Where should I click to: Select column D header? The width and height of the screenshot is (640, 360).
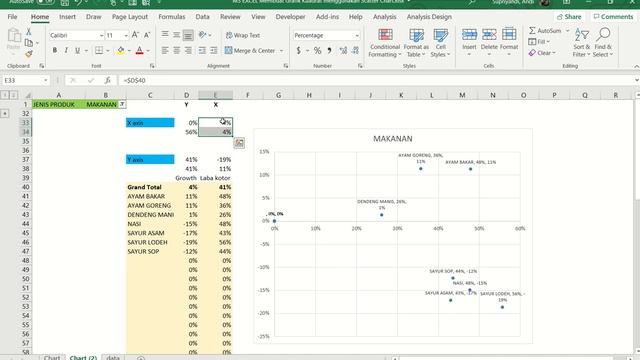(x=187, y=95)
